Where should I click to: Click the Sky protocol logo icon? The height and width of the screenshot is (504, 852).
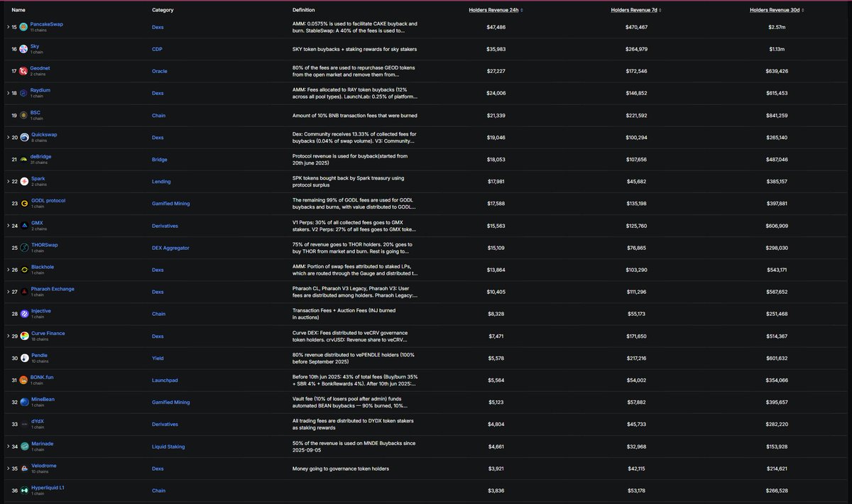click(24, 49)
